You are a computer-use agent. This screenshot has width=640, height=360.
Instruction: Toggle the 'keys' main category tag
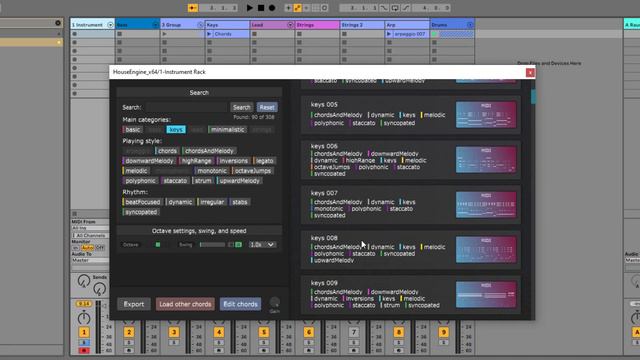click(176, 130)
